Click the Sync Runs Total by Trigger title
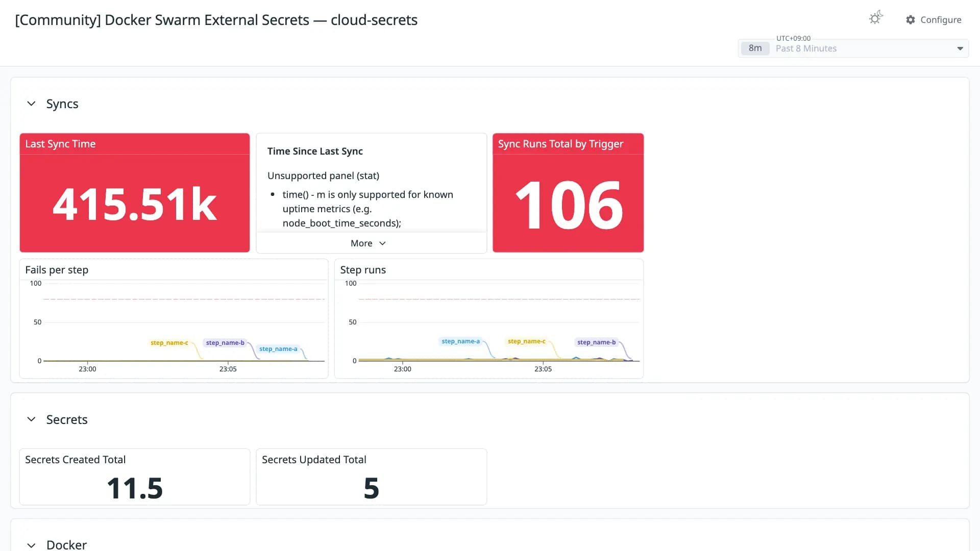The image size is (980, 551). pyautogui.click(x=560, y=144)
